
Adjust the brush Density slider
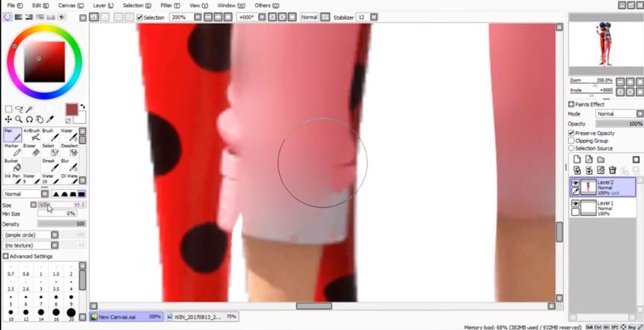[61, 224]
